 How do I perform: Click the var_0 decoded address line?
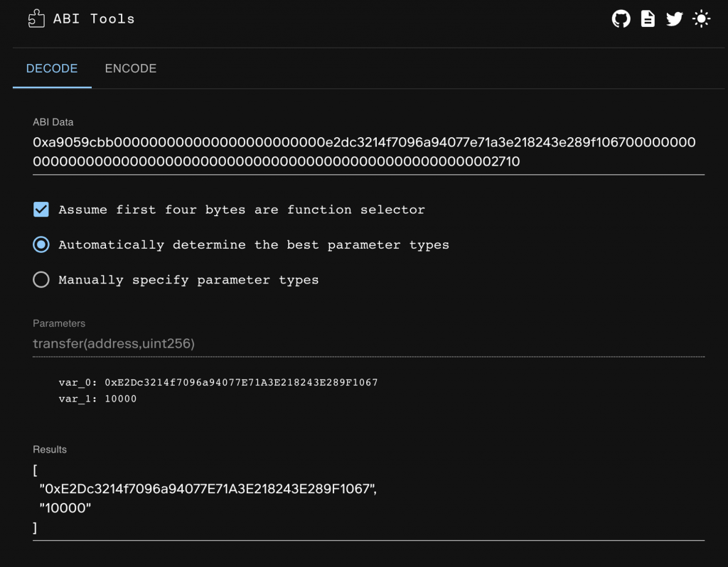pyautogui.click(x=218, y=382)
